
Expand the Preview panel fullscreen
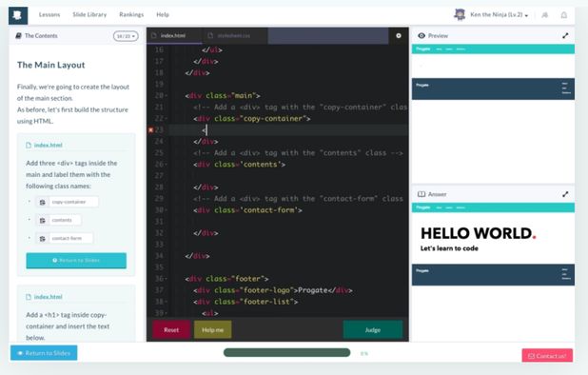[565, 35]
